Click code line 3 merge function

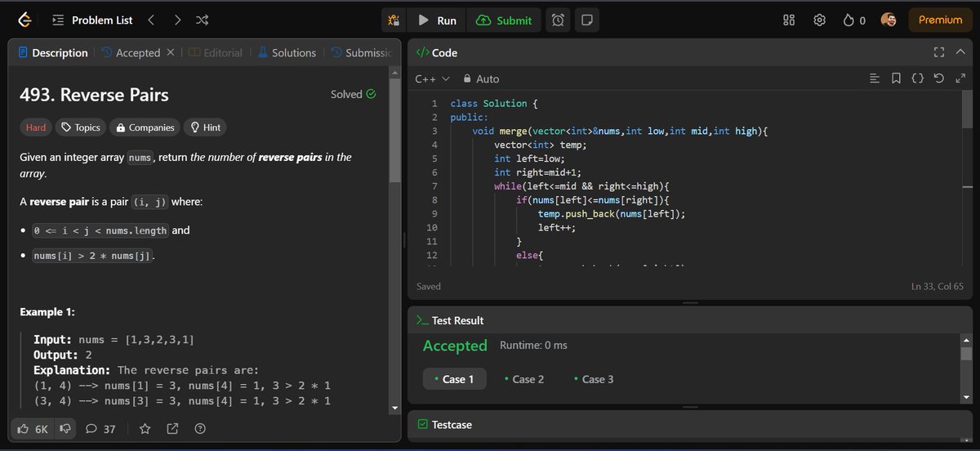click(621, 131)
